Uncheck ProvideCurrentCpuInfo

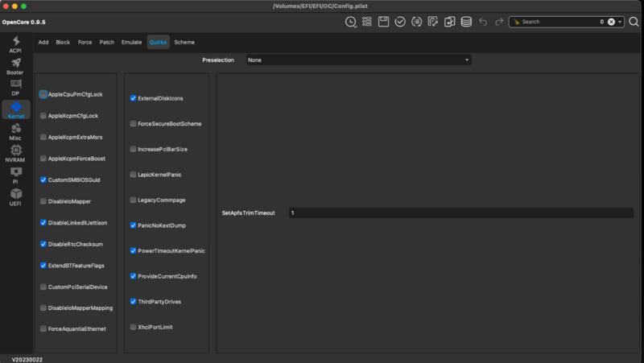[x=133, y=276]
